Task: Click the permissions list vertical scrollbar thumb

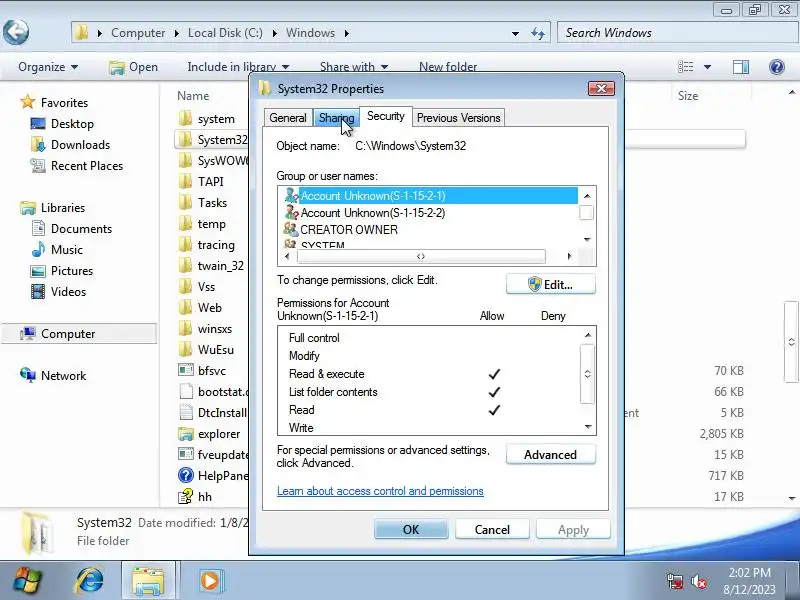Action: 588,374
